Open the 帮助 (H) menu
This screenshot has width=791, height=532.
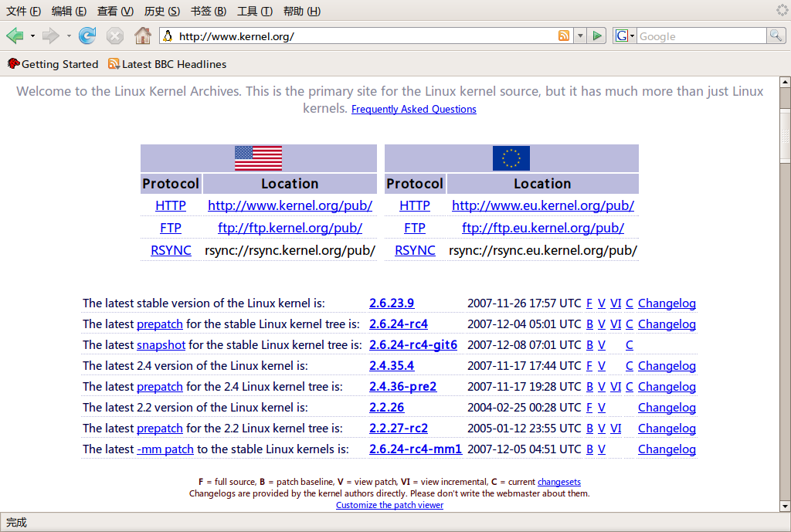click(x=302, y=11)
